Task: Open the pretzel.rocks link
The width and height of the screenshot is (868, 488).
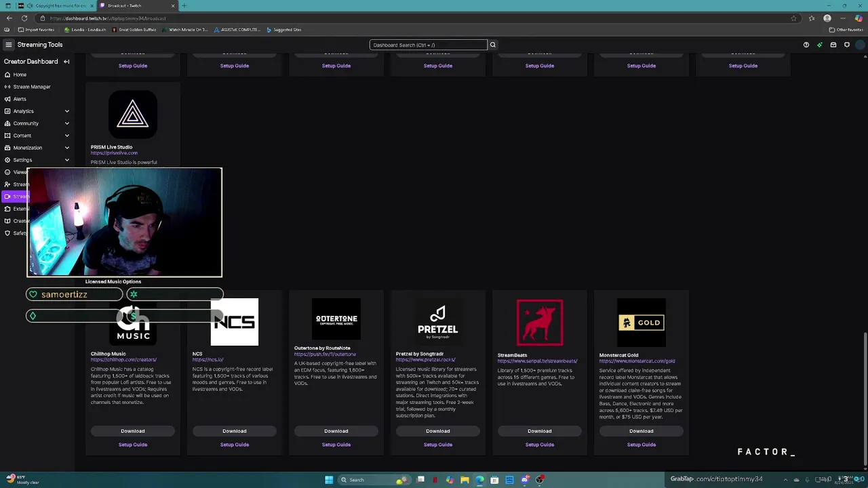Action: [x=426, y=360]
